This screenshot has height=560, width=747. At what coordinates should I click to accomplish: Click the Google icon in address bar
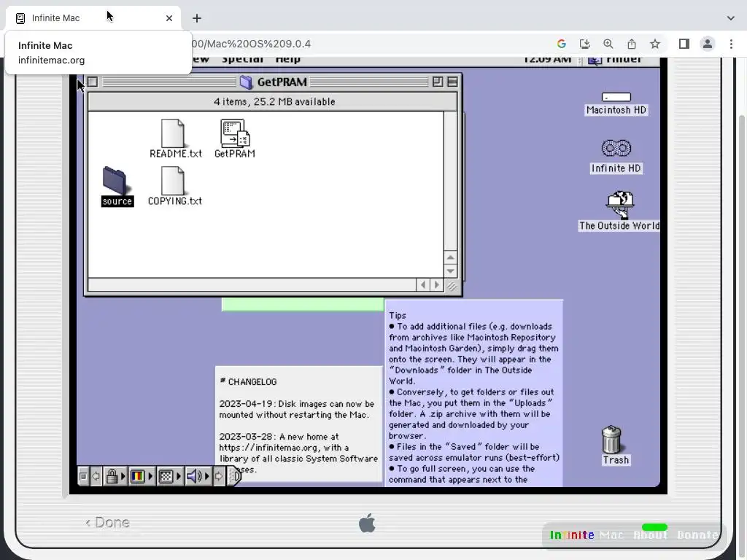[562, 44]
